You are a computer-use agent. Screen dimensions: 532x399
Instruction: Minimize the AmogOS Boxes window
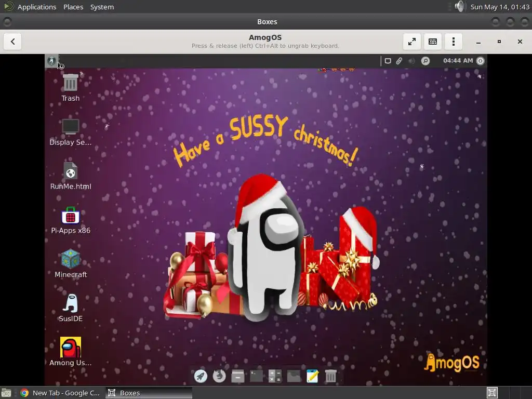(478, 42)
